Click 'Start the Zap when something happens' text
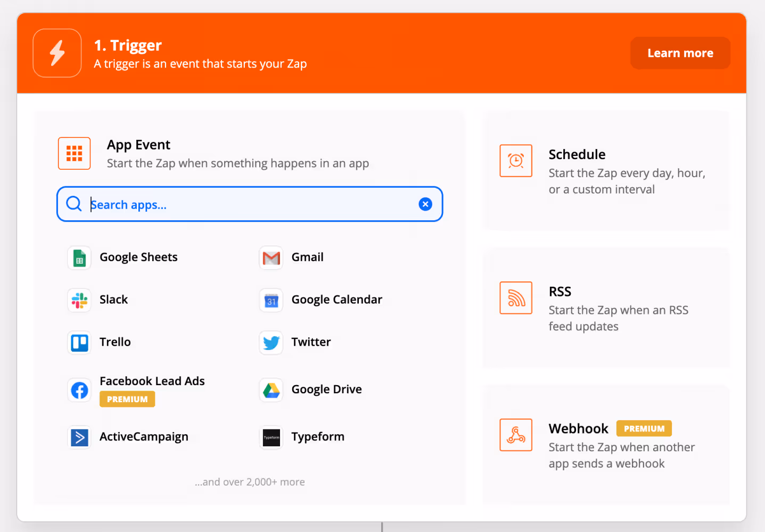Image resolution: width=765 pixels, height=532 pixels. click(x=238, y=163)
